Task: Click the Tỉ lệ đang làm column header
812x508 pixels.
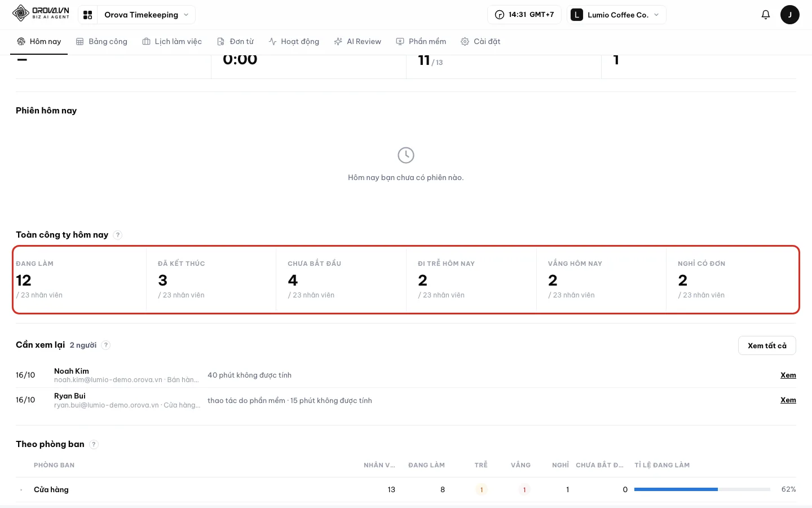Action: 662,465
